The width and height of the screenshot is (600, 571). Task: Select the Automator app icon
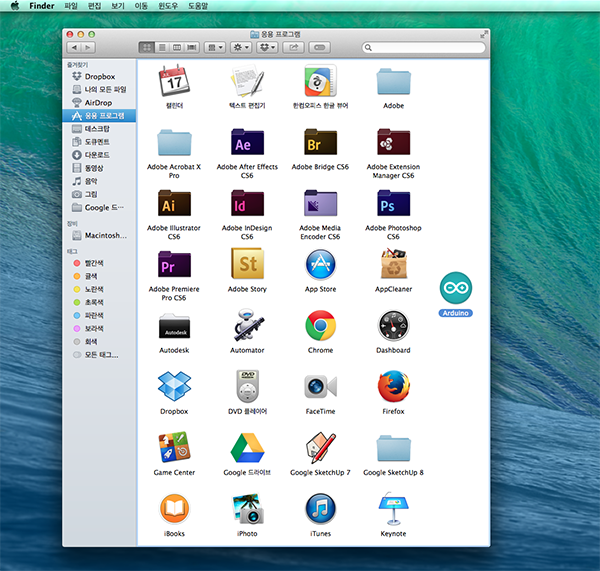[248, 325]
